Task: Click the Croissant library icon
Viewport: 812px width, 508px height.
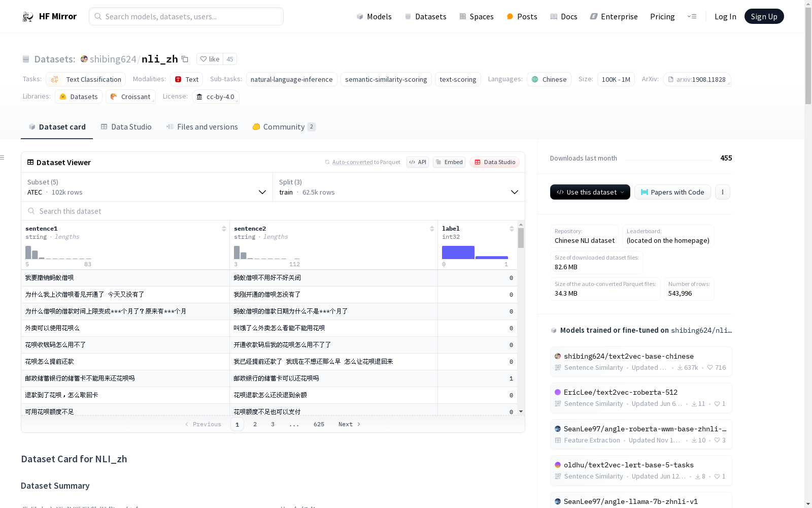Action: [x=114, y=97]
